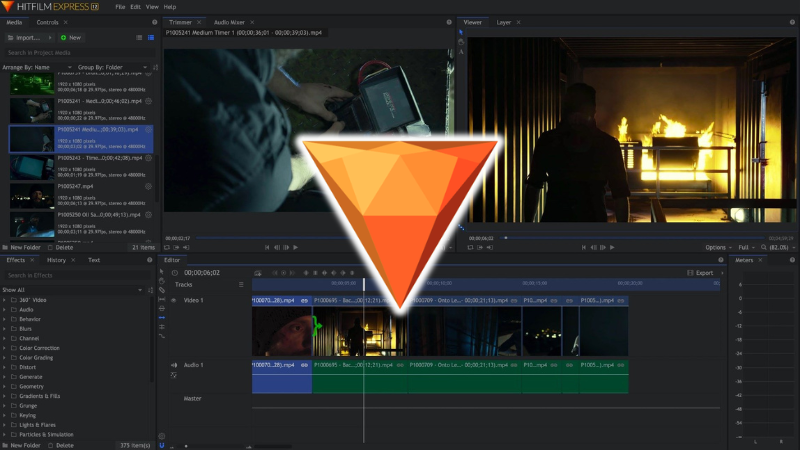Click the timeline zoom slider
Screen dimensions: 800x450
coord(212,446)
